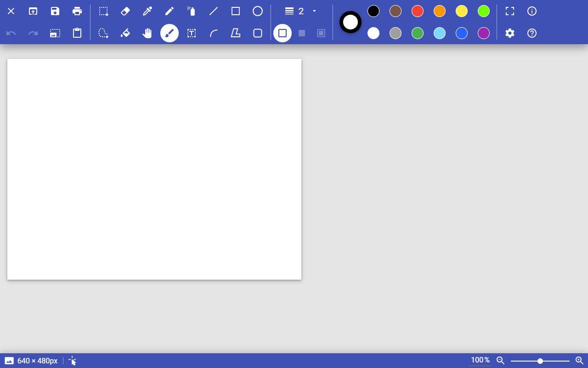The image size is (588, 368).
Task: Pick the red color swatch
Action: pos(417,11)
